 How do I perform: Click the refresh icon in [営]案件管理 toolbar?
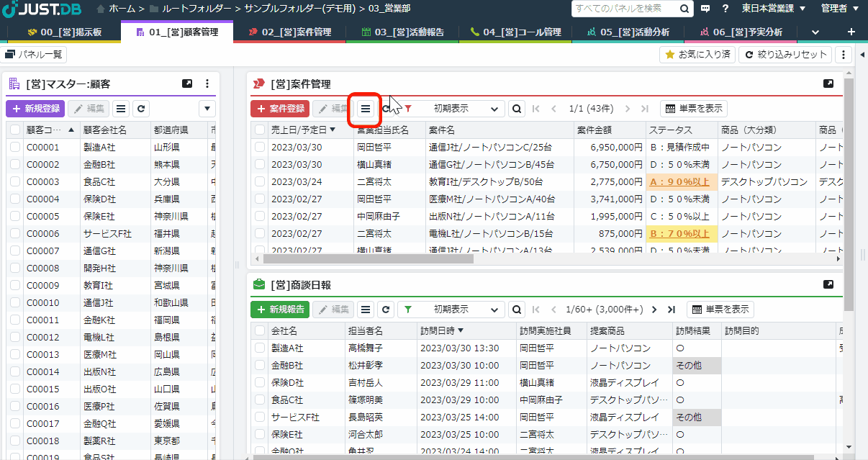pyautogui.click(x=386, y=109)
